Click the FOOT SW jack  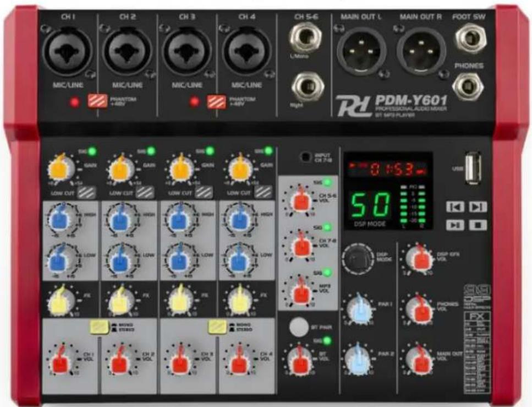(470, 39)
